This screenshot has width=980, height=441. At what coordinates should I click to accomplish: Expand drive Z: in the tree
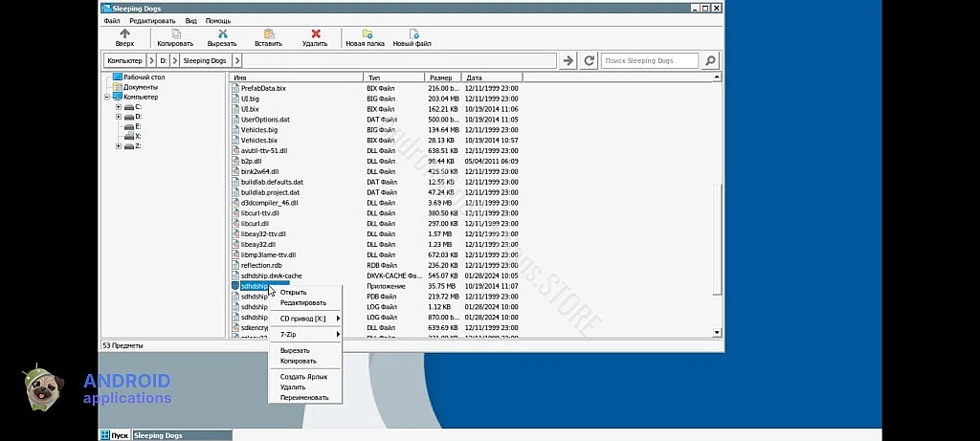pyautogui.click(x=119, y=146)
